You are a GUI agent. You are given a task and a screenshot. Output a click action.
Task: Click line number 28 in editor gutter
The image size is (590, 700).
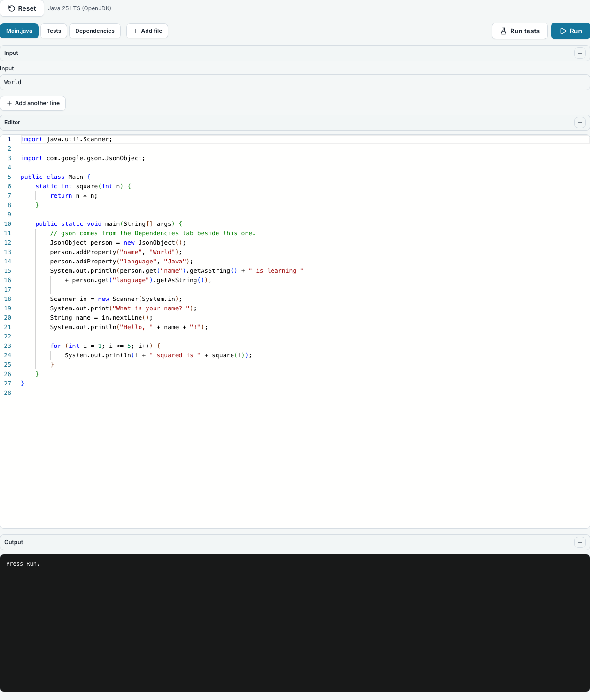[x=8, y=393]
